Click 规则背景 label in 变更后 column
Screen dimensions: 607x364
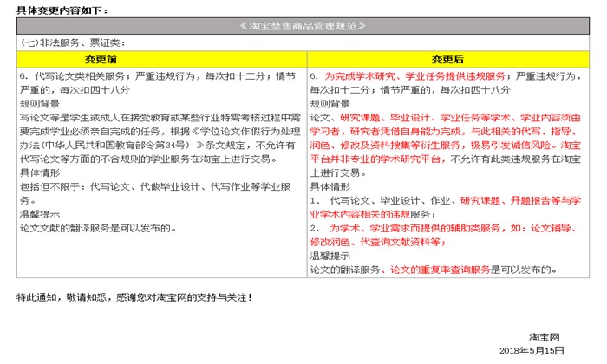click(x=330, y=104)
